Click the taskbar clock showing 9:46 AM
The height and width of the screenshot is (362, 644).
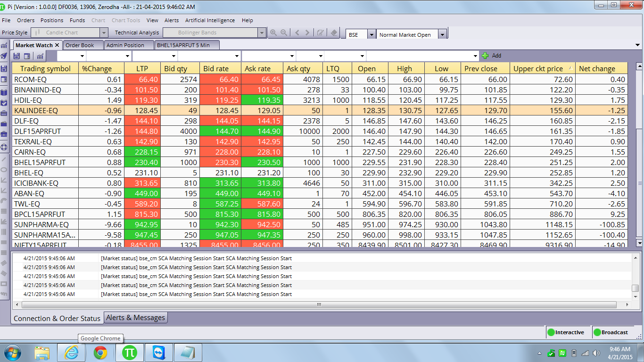(619, 353)
